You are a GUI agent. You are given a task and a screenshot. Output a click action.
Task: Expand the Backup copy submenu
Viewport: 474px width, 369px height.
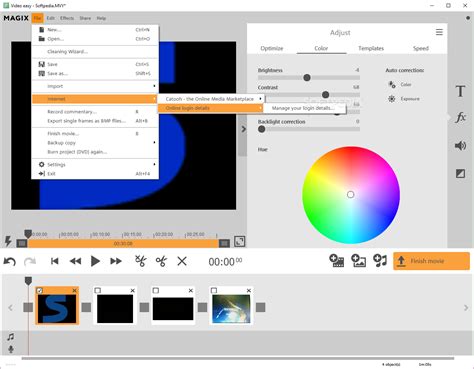[95, 143]
